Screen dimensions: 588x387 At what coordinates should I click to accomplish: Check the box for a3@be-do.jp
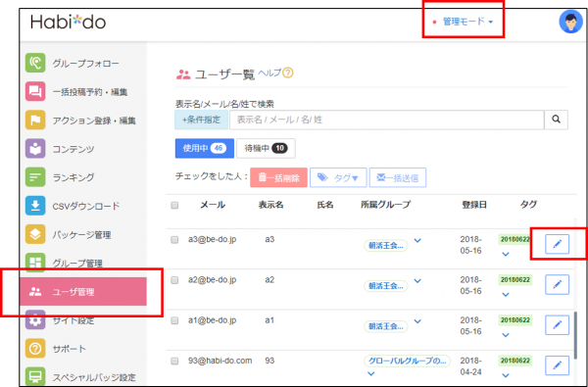coord(174,240)
